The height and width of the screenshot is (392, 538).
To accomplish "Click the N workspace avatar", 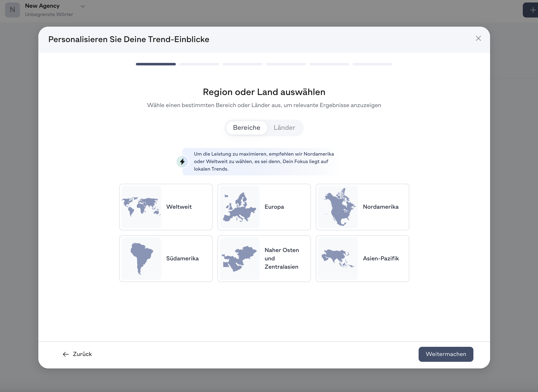I will tap(12, 10).
